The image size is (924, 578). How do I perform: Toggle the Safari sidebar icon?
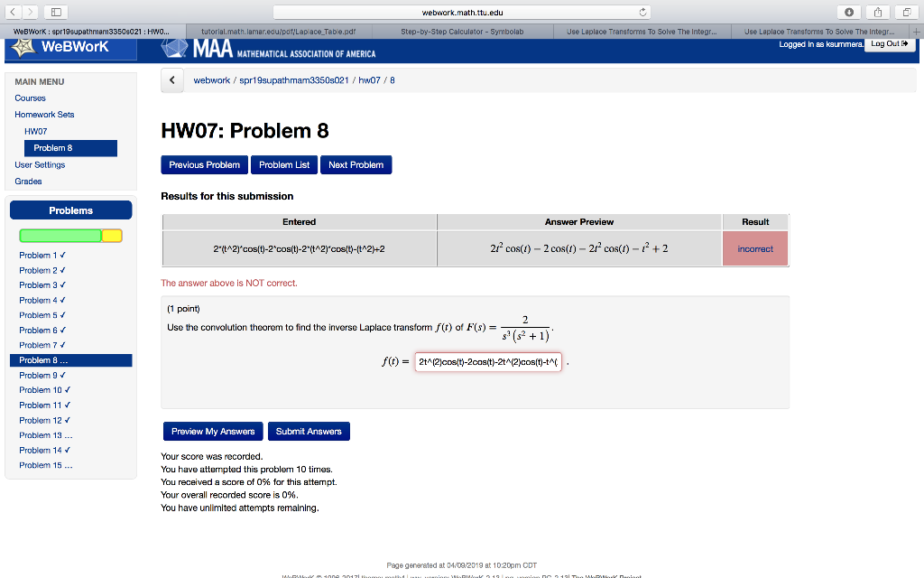pyautogui.click(x=56, y=11)
